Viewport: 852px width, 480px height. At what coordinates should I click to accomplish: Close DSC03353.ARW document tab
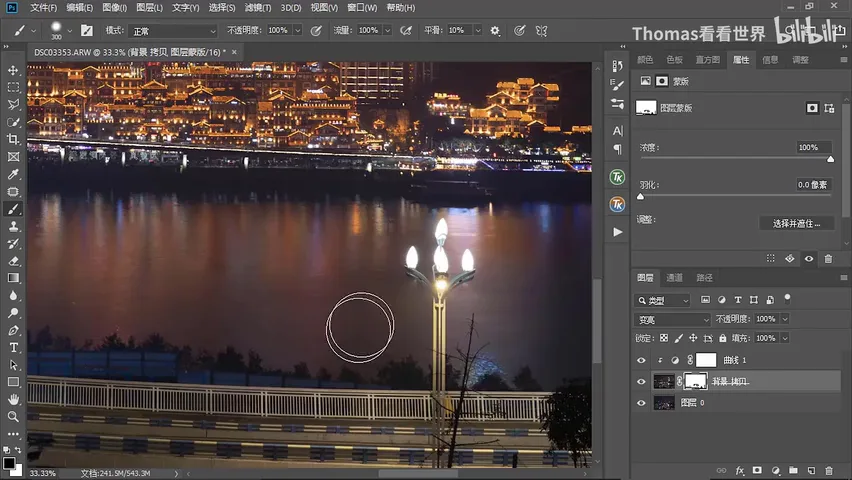click(x=234, y=52)
